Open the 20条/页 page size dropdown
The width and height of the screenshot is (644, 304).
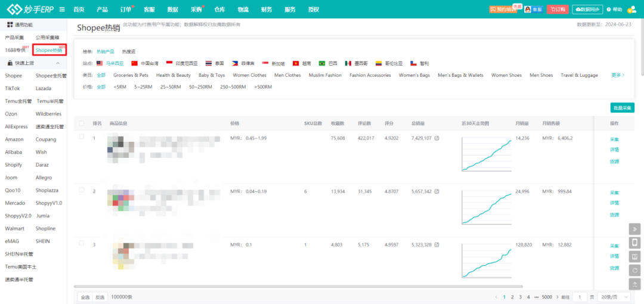point(614,297)
